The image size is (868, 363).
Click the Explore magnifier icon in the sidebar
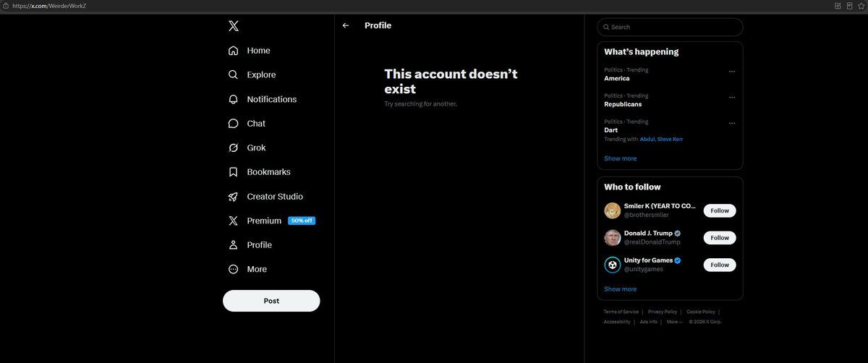[x=233, y=74]
